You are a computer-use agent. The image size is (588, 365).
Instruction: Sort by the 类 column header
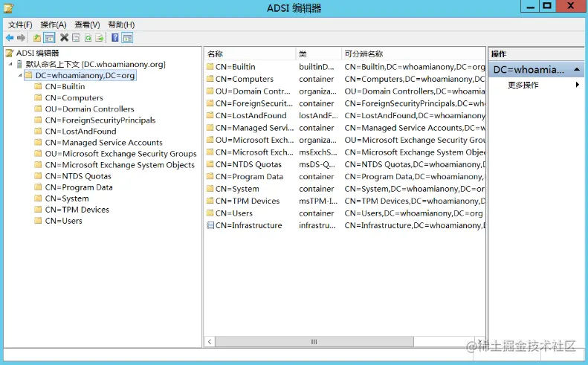coord(318,54)
